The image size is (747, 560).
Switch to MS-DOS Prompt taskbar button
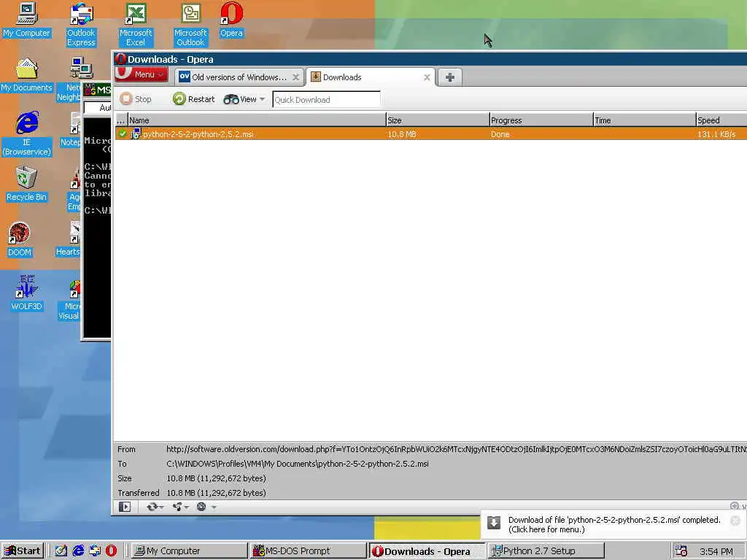click(x=309, y=551)
